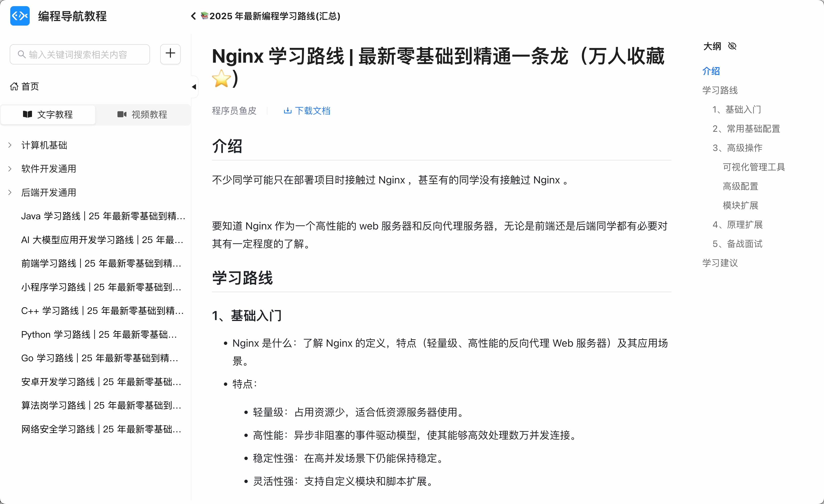
Task: Hide the 大纲 outline with eye icon
Action: click(732, 46)
